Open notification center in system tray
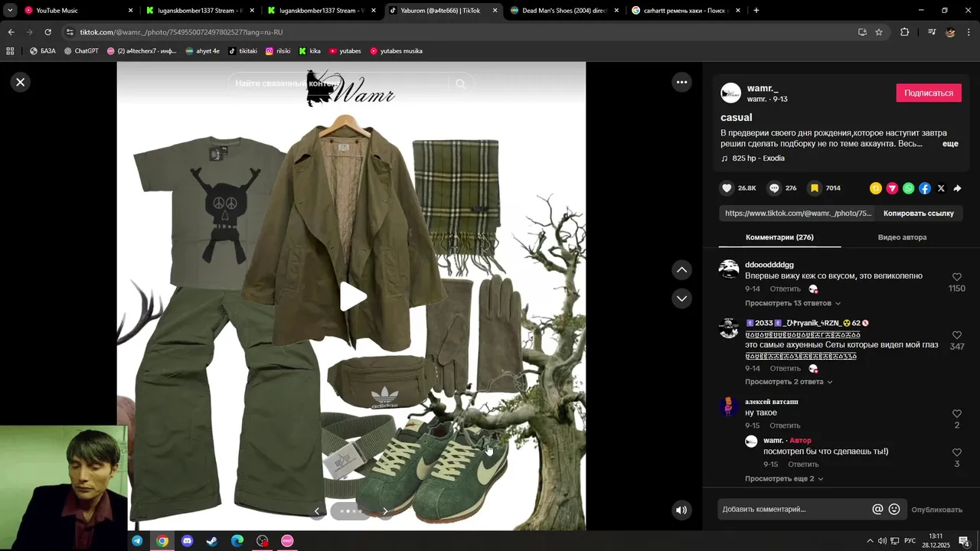The image size is (980, 551). tap(964, 541)
